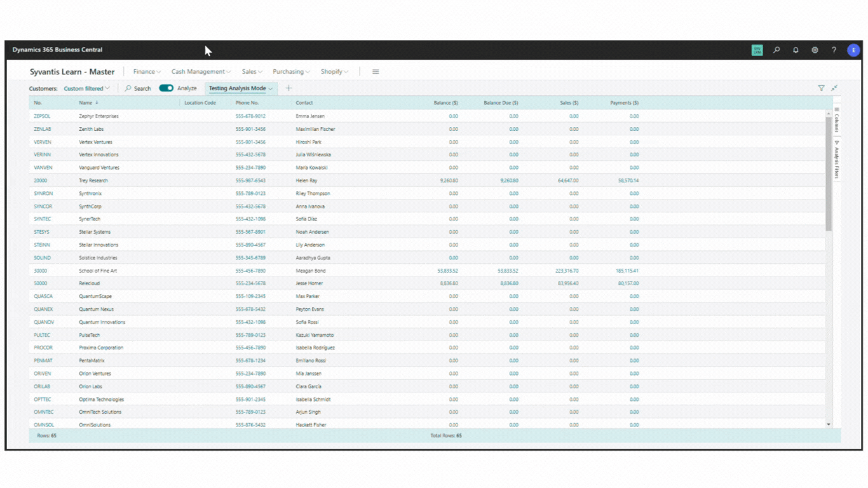Open the settings gear
The height and width of the screenshot is (488, 868).
[x=815, y=50]
